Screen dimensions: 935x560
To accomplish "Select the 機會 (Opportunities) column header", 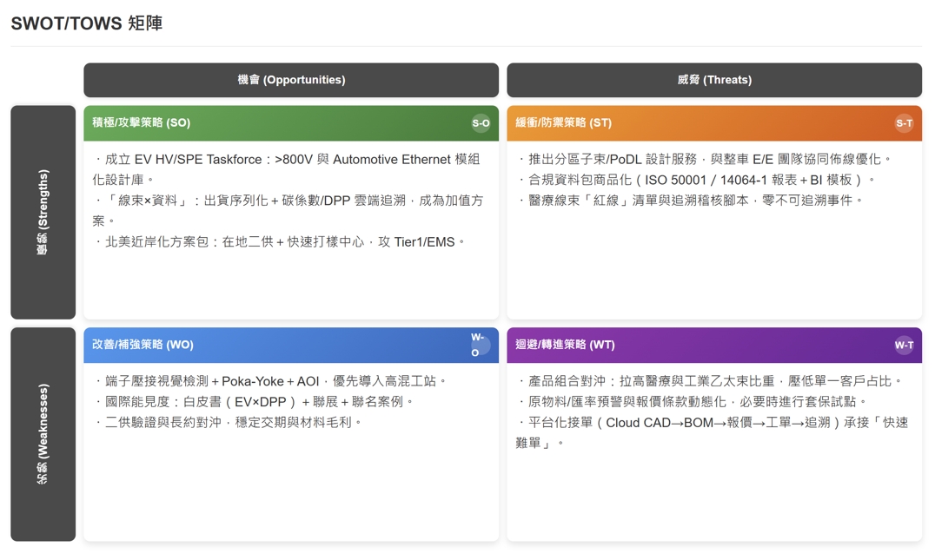I will point(291,80).
